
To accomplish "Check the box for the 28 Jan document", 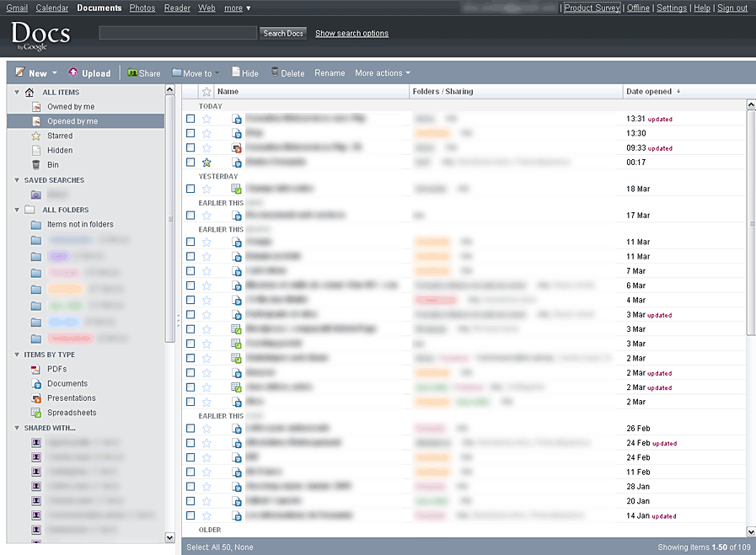I will (190, 487).
